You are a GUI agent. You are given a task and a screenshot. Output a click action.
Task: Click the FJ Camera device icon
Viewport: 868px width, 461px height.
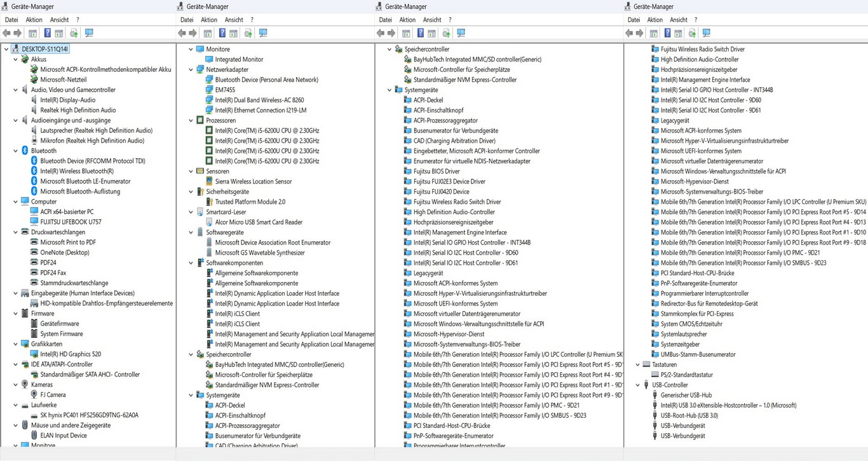(34, 395)
